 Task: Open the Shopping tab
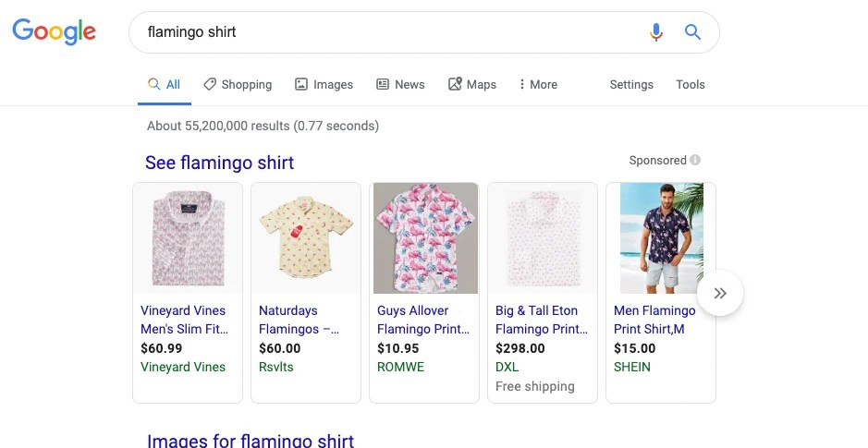point(238,84)
